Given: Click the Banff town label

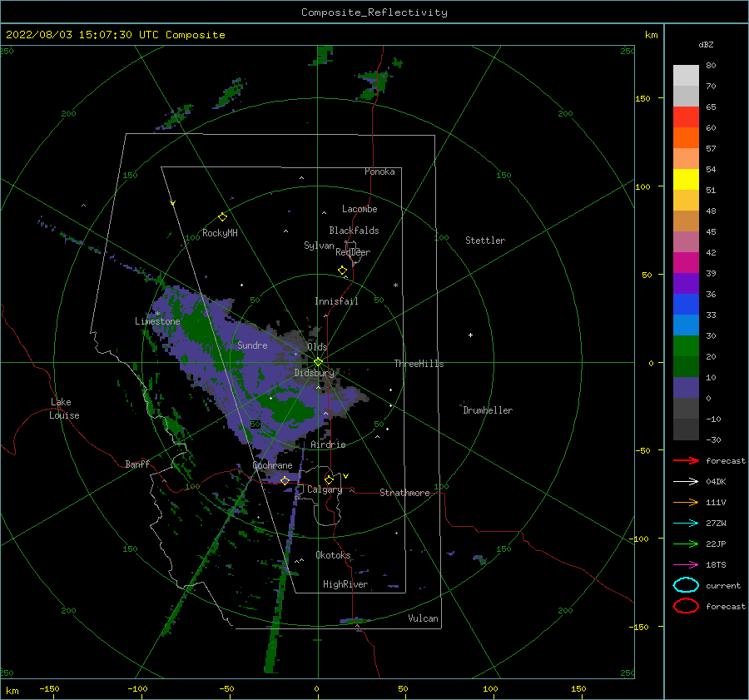Looking at the screenshot, I should click(x=137, y=464).
